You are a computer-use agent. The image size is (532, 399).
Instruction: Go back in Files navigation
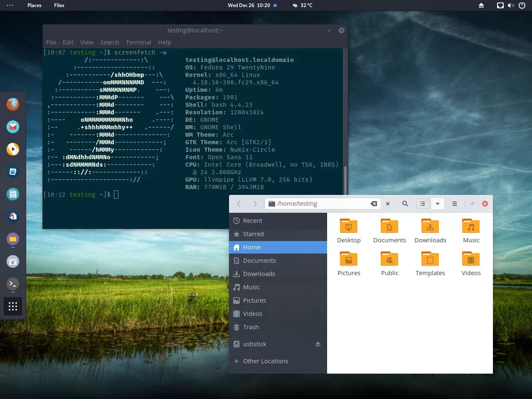[x=239, y=204]
